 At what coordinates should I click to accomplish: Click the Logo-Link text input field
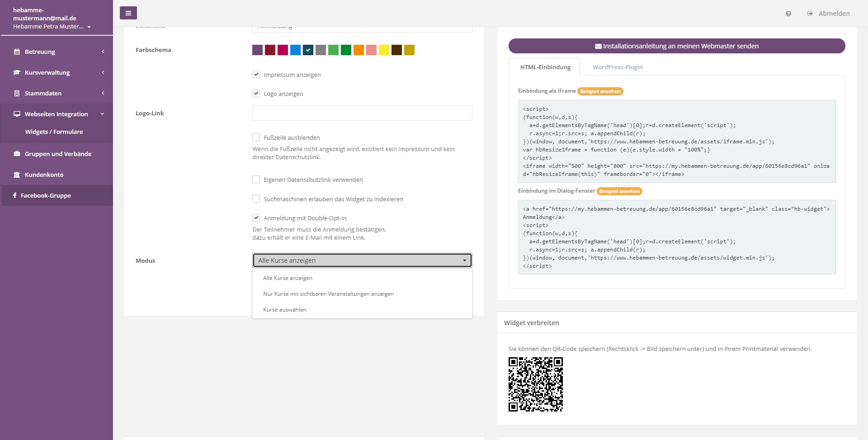[362, 113]
